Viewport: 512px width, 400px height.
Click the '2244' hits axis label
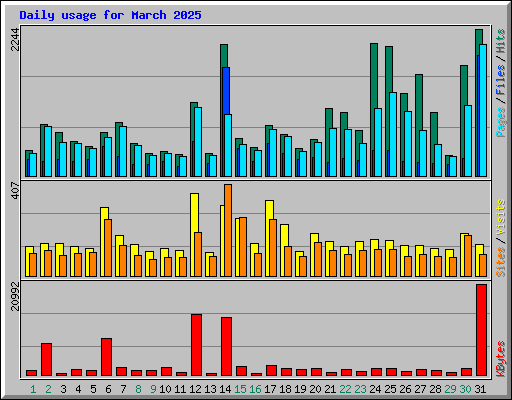pyautogui.click(x=15, y=39)
